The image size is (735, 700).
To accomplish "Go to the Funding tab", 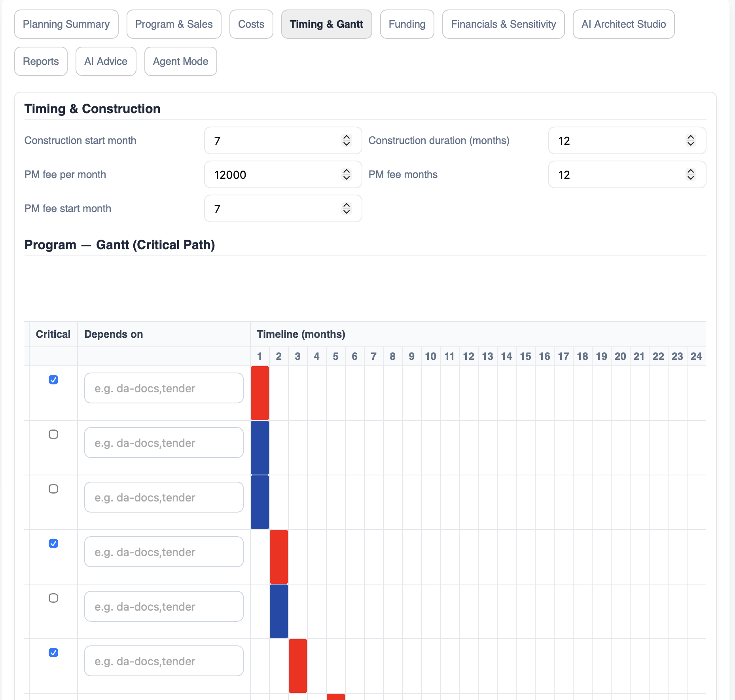I will coord(407,24).
